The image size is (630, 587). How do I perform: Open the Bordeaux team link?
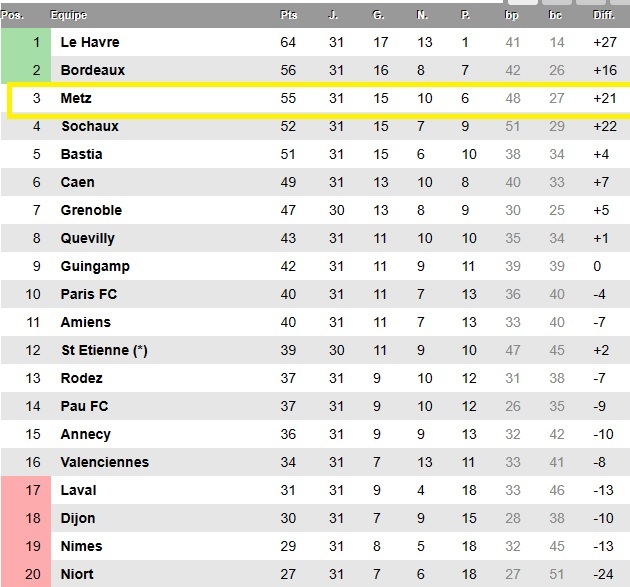click(x=92, y=70)
